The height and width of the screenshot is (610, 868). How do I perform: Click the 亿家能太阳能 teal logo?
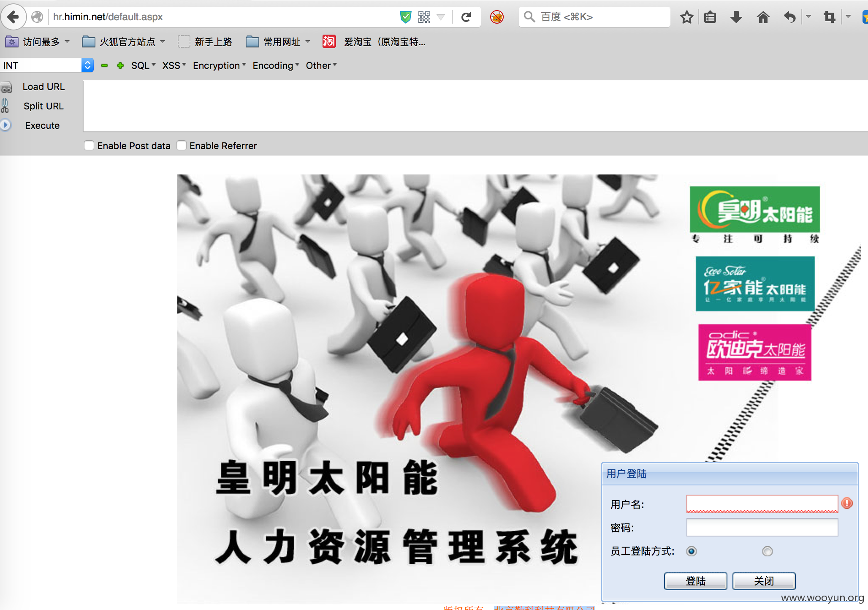coord(754,283)
